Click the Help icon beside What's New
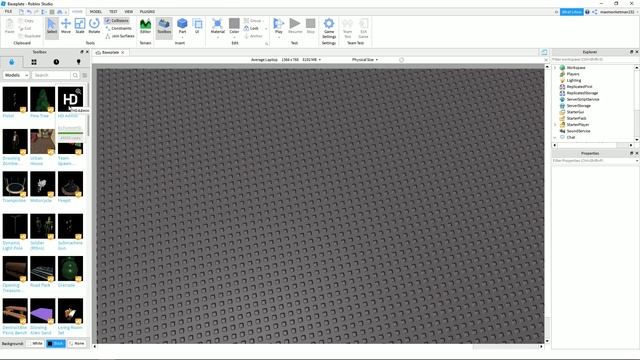The height and width of the screenshot is (360, 640). pyautogui.click(x=587, y=12)
